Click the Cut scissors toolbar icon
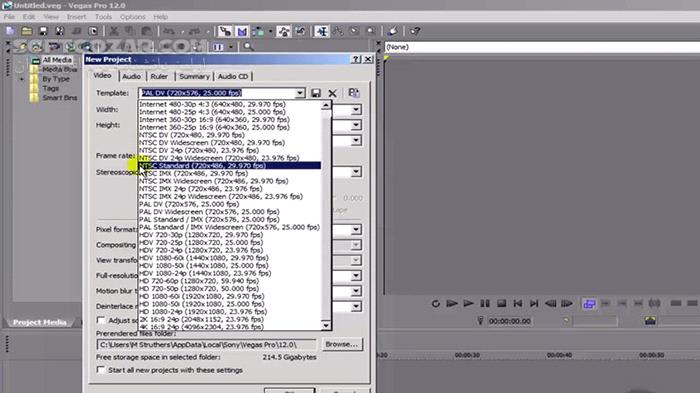Screen dimensions: 700x393 (114, 31)
